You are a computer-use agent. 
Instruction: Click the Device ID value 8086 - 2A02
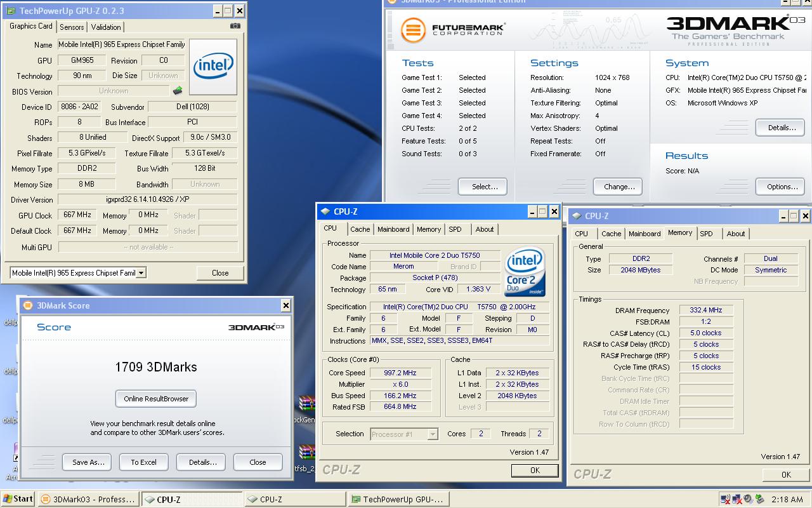click(x=78, y=107)
